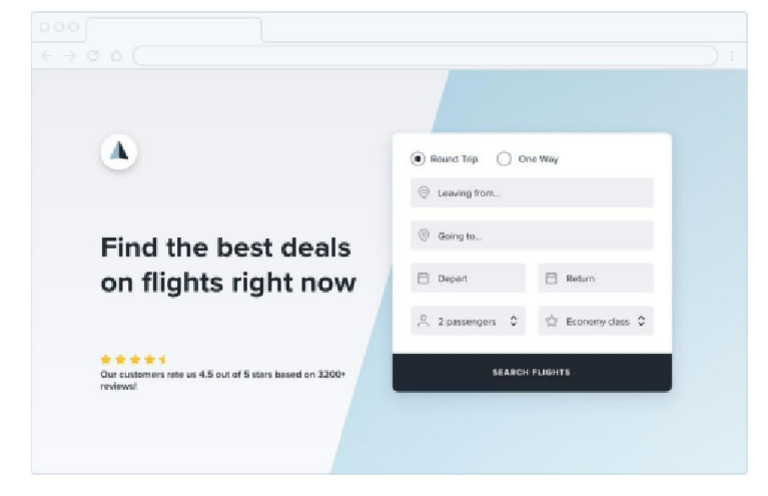Viewport: 768px width, 496px height.
Task: Open the 2 passengers dropdown
Action: click(x=468, y=321)
